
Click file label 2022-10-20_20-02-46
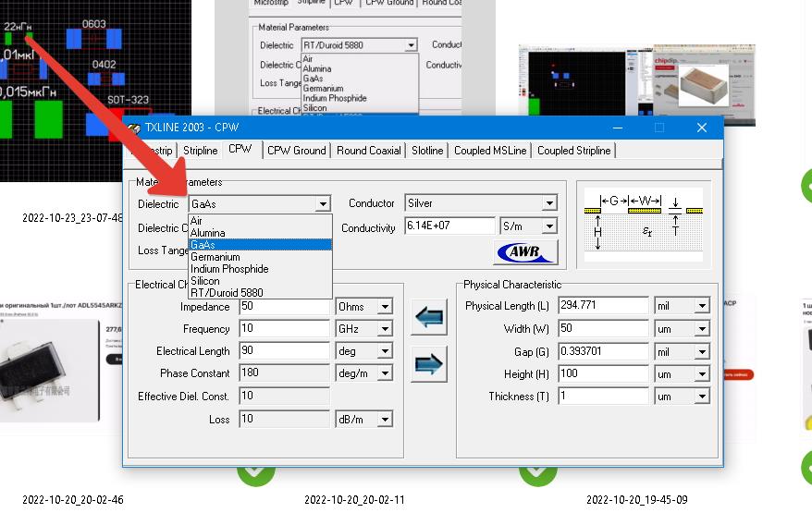click(72, 500)
